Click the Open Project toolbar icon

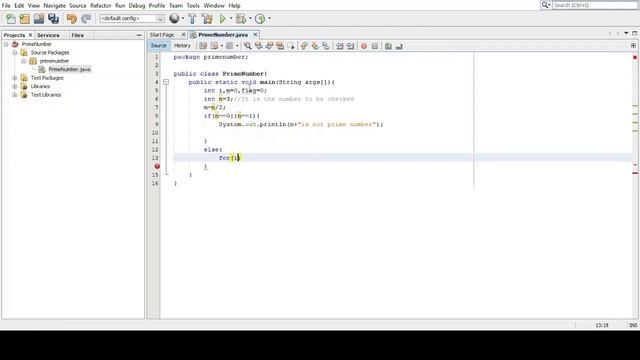coord(39,19)
